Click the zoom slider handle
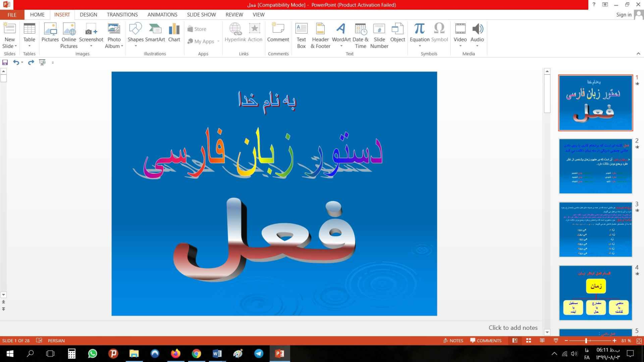The image size is (644, 362). [586, 340]
